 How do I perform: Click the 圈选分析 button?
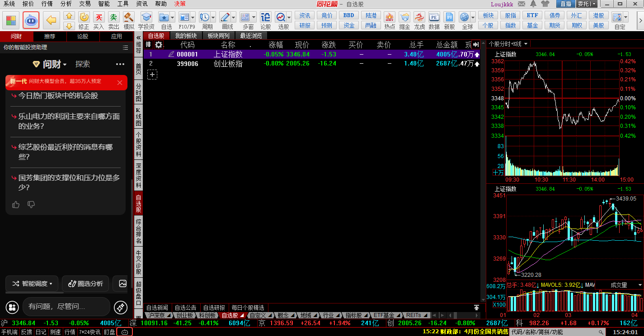tap(85, 284)
